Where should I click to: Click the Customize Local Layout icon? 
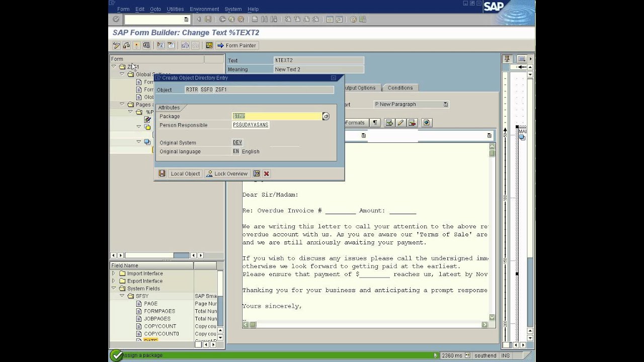click(363, 19)
